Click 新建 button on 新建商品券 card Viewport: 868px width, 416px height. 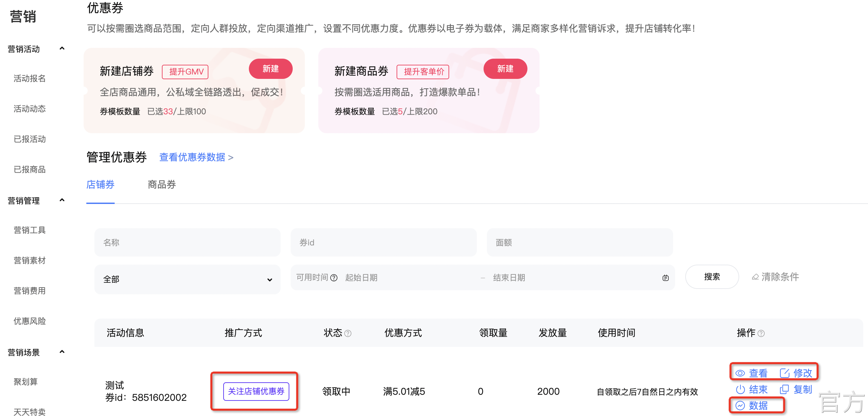coord(505,69)
